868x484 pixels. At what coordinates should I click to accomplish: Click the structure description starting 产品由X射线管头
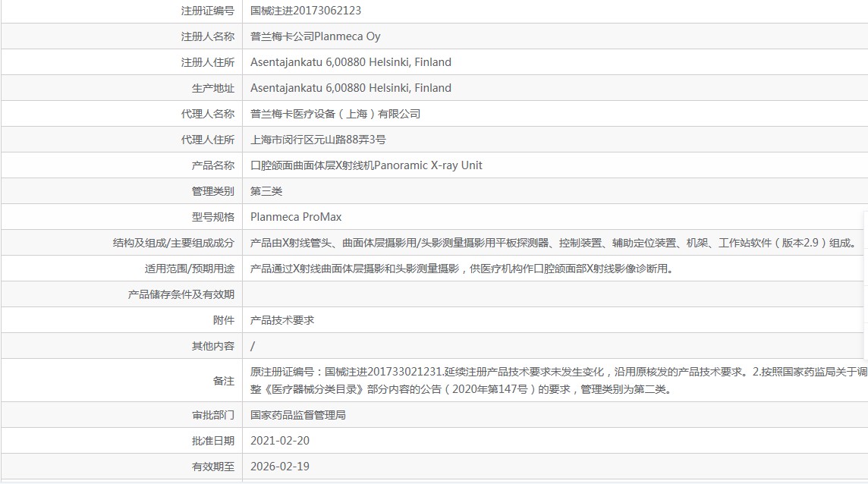(x=555, y=243)
